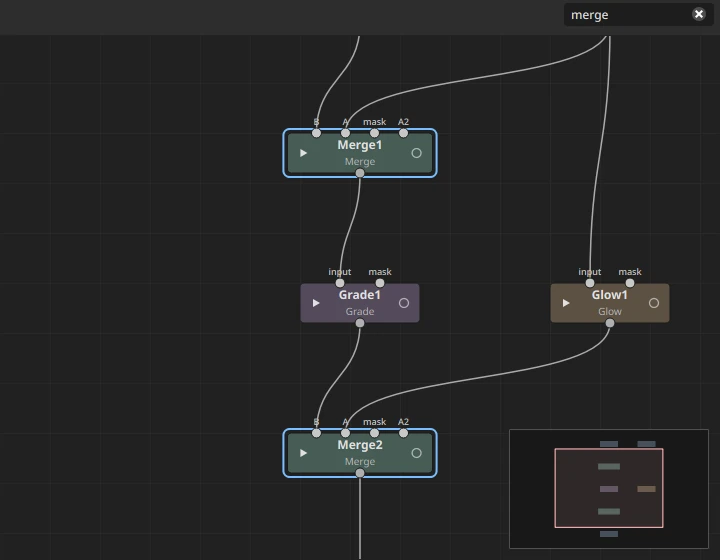Click the B input port of Merge2

click(x=316, y=433)
